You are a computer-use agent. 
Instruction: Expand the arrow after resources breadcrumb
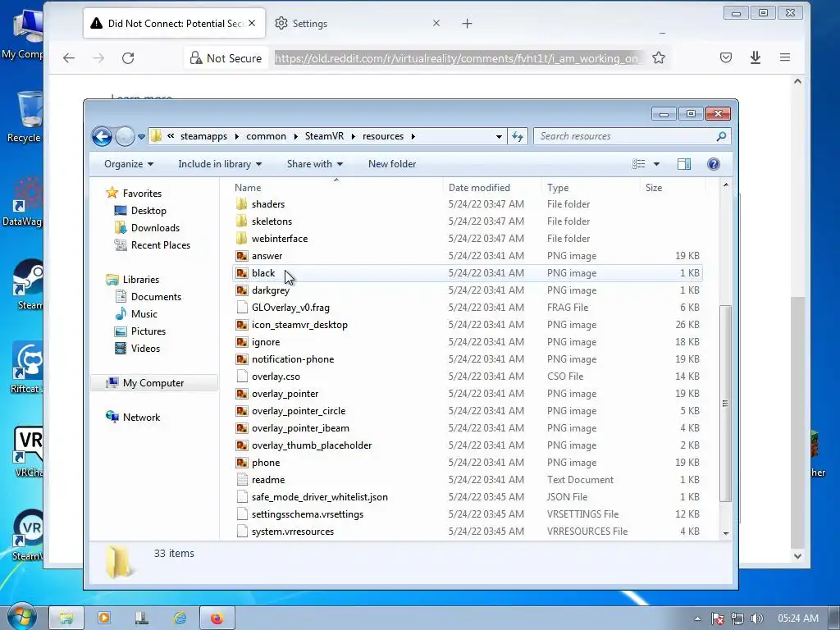click(413, 136)
